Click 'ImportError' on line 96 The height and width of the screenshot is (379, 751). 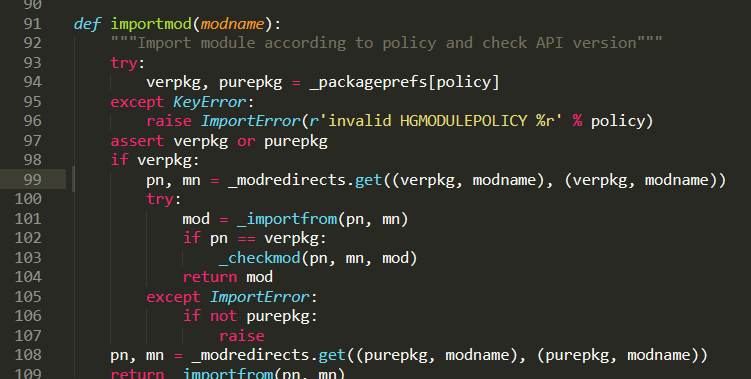pyautogui.click(x=250, y=121)
